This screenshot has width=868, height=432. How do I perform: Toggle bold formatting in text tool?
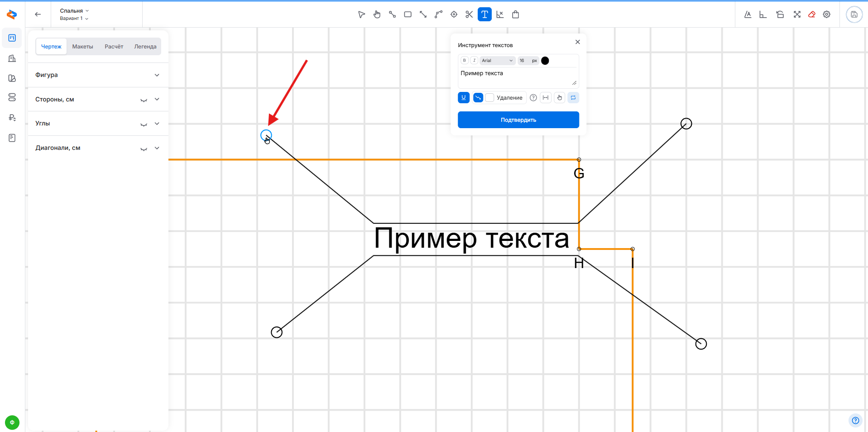click(464, 61)
